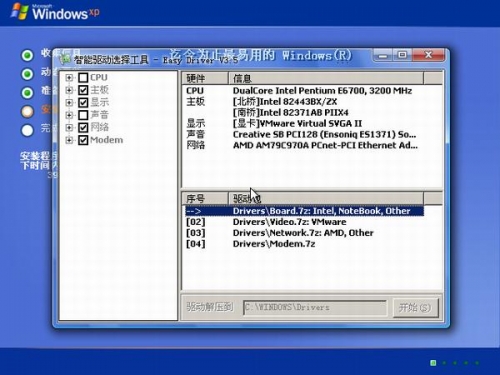Expand the CPU tree node
Screen dimensions: 500x375
point(69,78)
